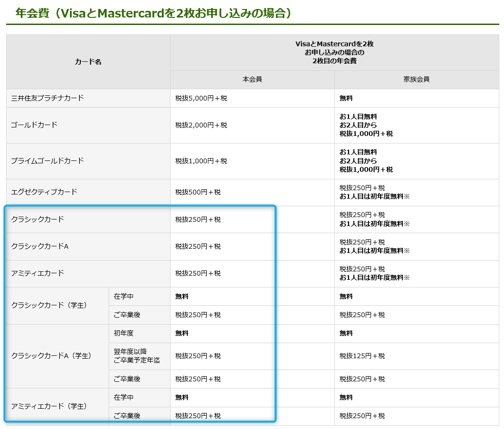Image resolution: width=504 pixels, height=429 pixels.
Task: Click アミティエカード main member fee 税抜250円+税
Action: click(197, 274)
